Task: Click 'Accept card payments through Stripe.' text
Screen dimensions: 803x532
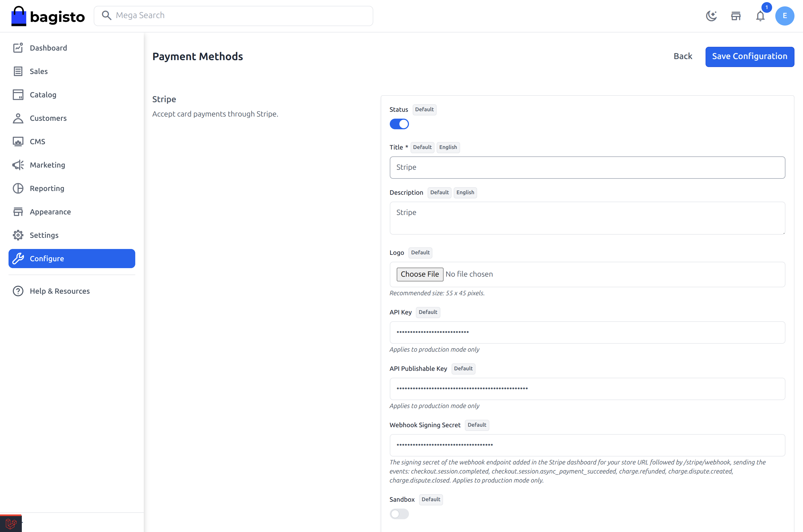Action: 215,114
